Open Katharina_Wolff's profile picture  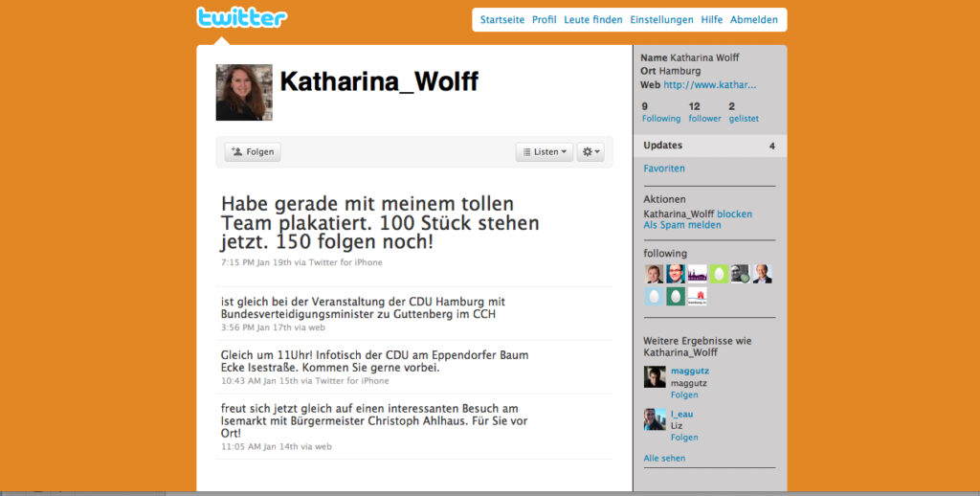click(244, 92)
